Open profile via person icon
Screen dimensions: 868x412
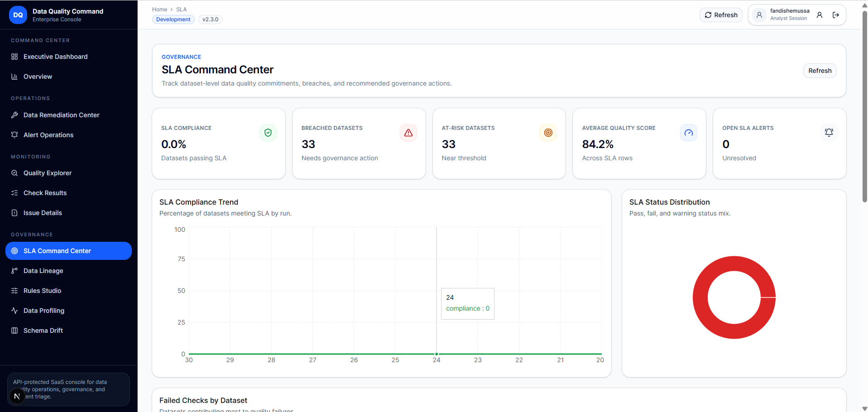(x=820, y=15)
